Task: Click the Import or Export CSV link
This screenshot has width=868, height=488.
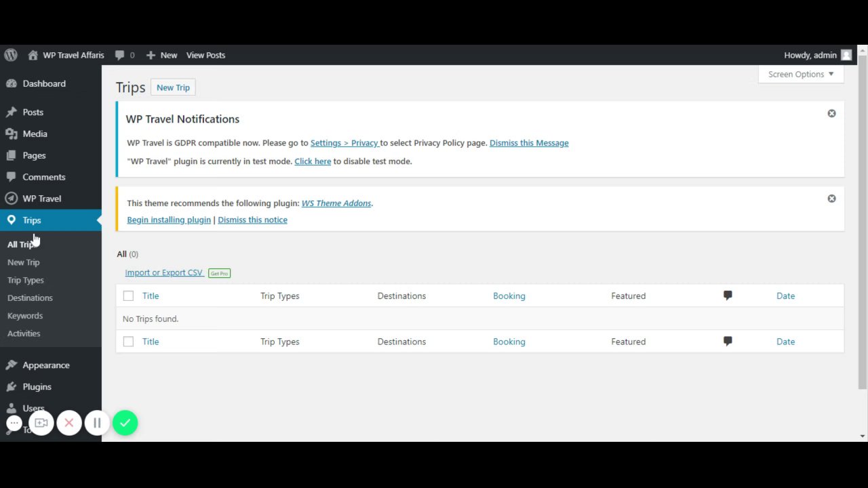Action: (163, 272)
